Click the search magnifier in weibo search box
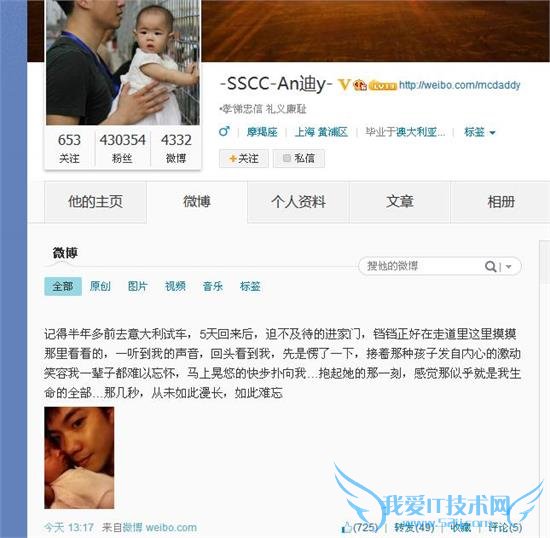Viewport: 550px width, 538px height. pyautogui.click(x=490, y=266)
